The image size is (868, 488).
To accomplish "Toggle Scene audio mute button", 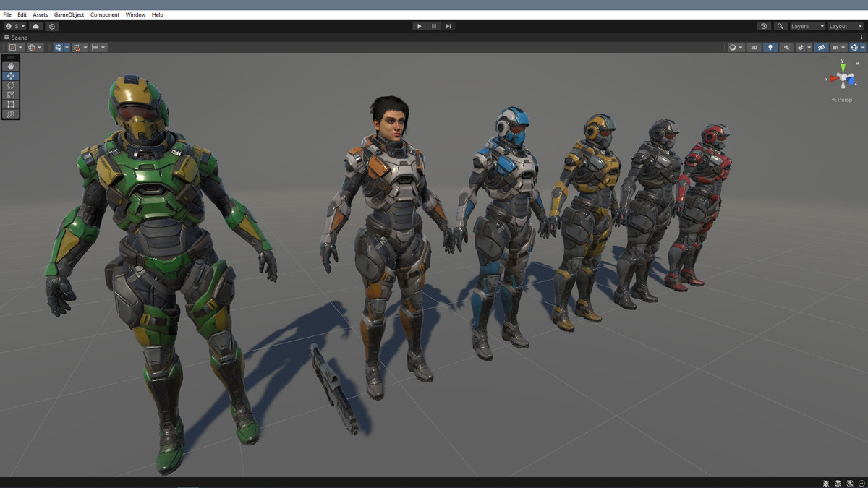I will tap(786, 48).
